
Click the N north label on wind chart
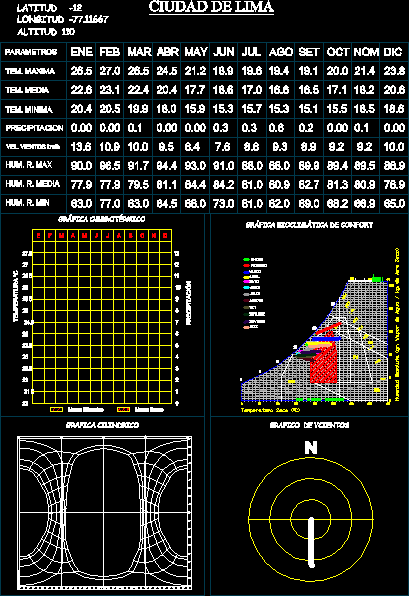[x=311, y=447]
